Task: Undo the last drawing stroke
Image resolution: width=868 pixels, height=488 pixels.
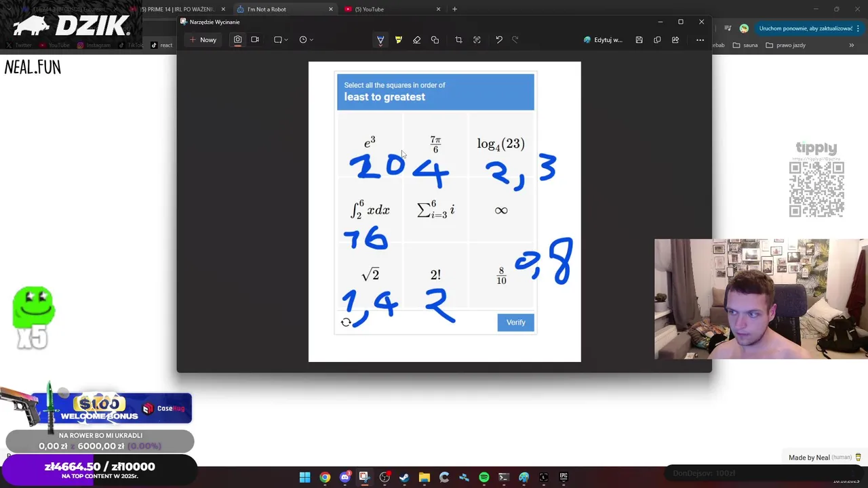Action: [x=499, y=40]
